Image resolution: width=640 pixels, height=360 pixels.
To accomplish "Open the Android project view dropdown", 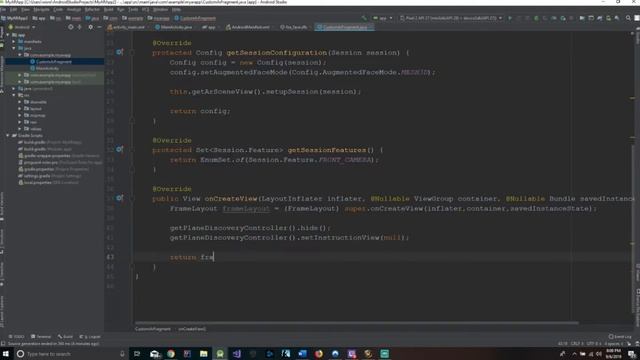I will [x=22, y=27].
